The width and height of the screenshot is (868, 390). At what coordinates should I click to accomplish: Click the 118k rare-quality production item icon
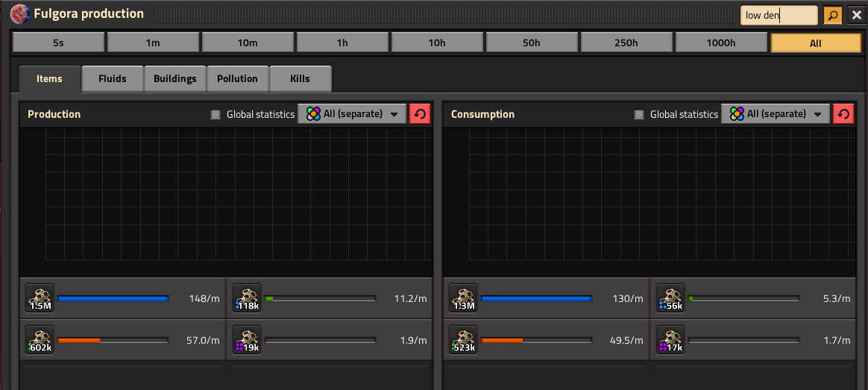click(x=247, y=298)
